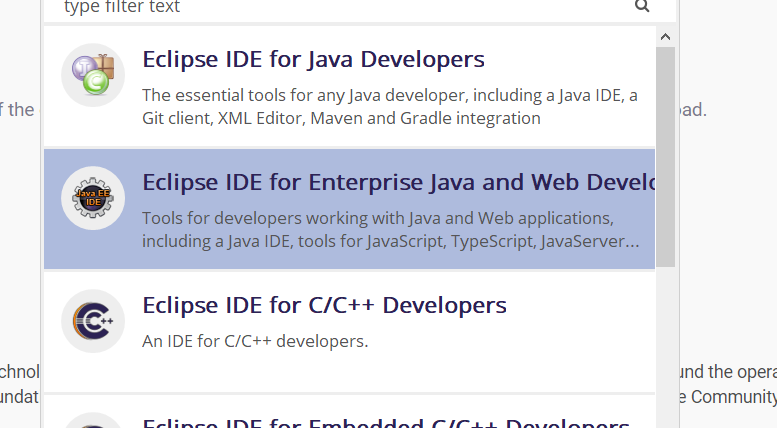Click the magnifier icon in filter box

pos(642,7)
